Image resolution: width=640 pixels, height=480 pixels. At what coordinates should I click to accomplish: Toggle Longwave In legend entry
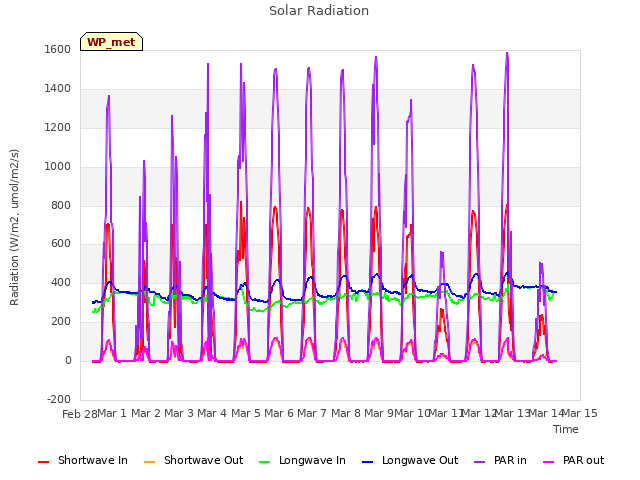302,460
